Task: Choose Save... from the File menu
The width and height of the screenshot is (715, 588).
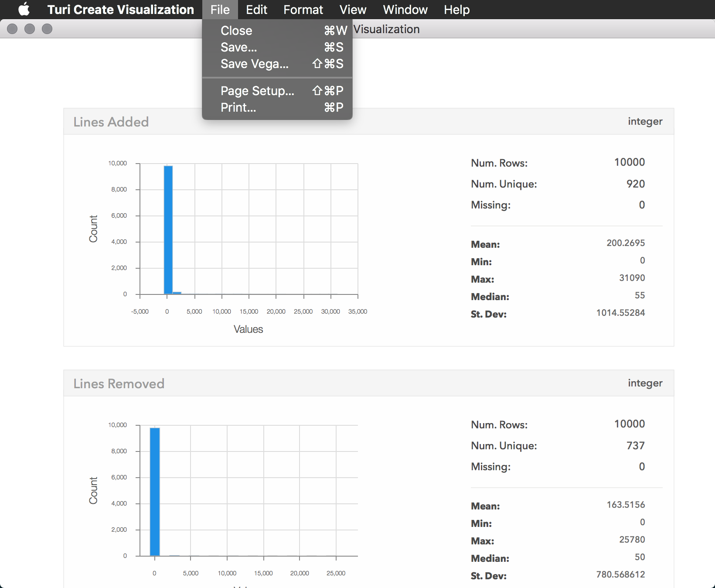Action: tap(277, 47)
